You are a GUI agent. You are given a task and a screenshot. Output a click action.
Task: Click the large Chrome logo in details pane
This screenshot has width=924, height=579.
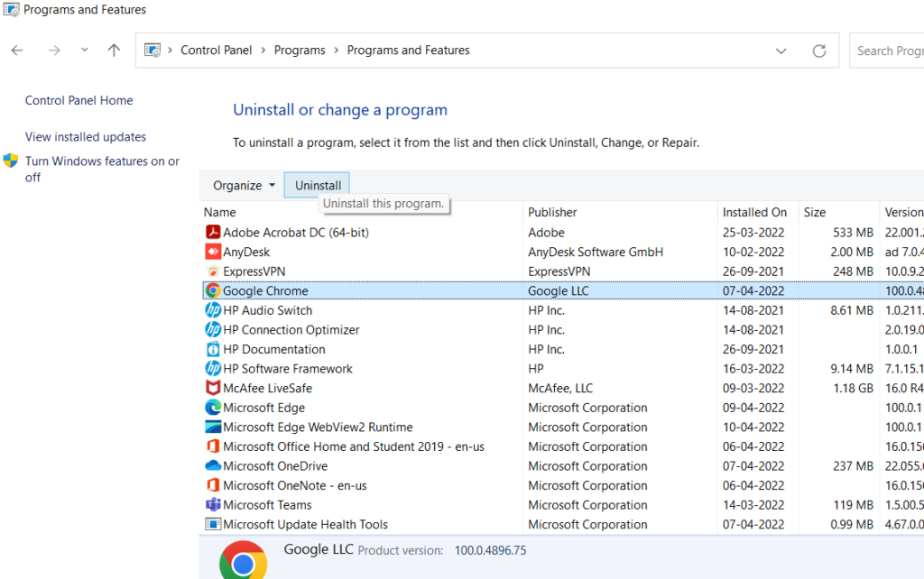coord(243,560)
